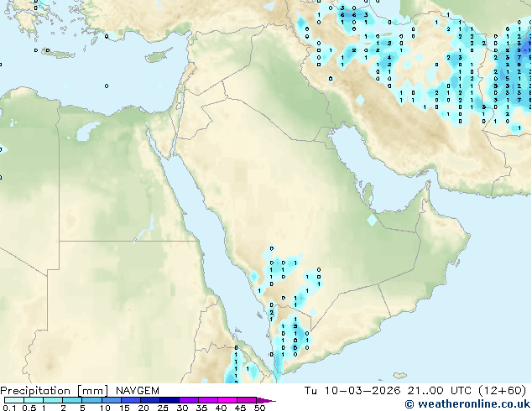This screenshot has height=411, width=532.
Task: Click the 30 mm purple legend swatch
Action: pos(189,400)
